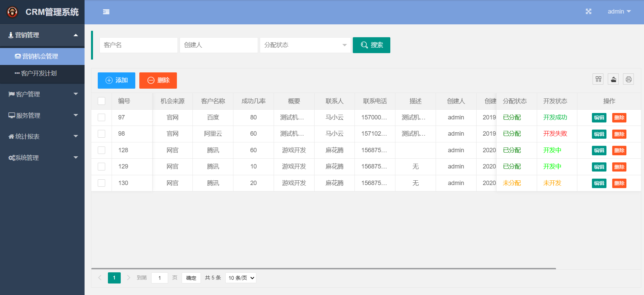644x295 pixels.
Task: Click the table export icon
Action: (613, 79)
